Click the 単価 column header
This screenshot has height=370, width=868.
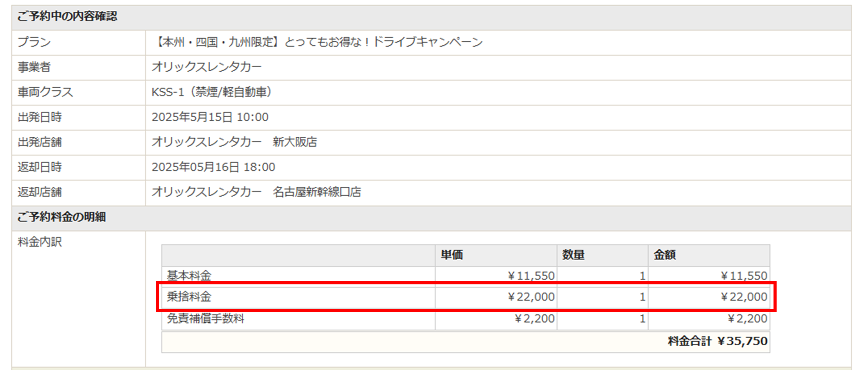[452, 255]
